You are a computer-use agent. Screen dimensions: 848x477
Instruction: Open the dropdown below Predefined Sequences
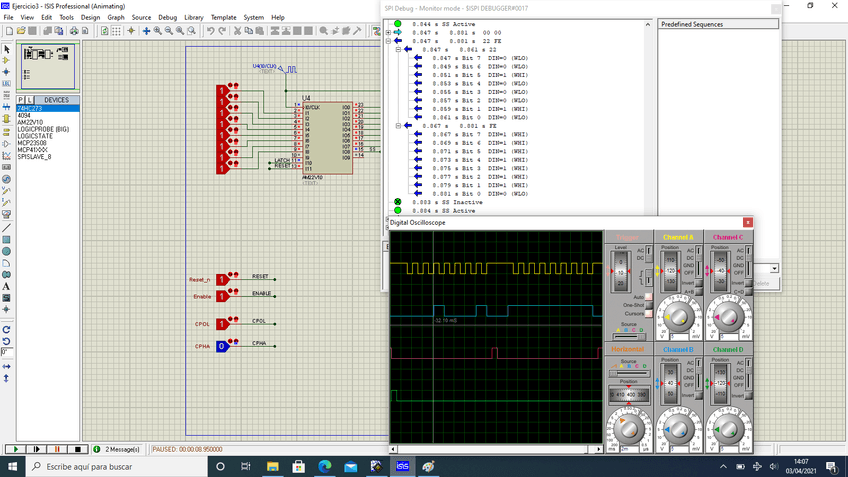(x=773, y=269)
